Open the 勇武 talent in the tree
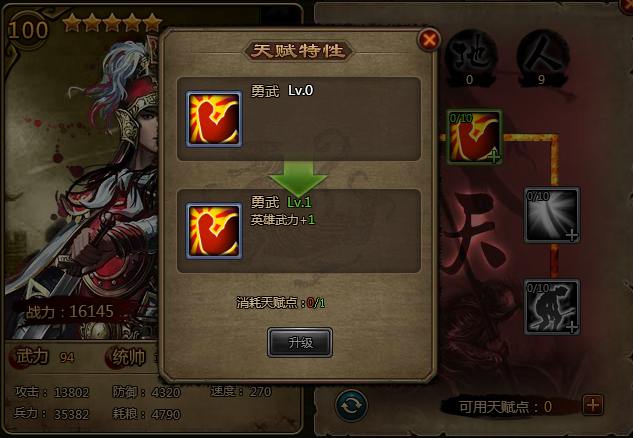633x438 pixels. [474, 137]
